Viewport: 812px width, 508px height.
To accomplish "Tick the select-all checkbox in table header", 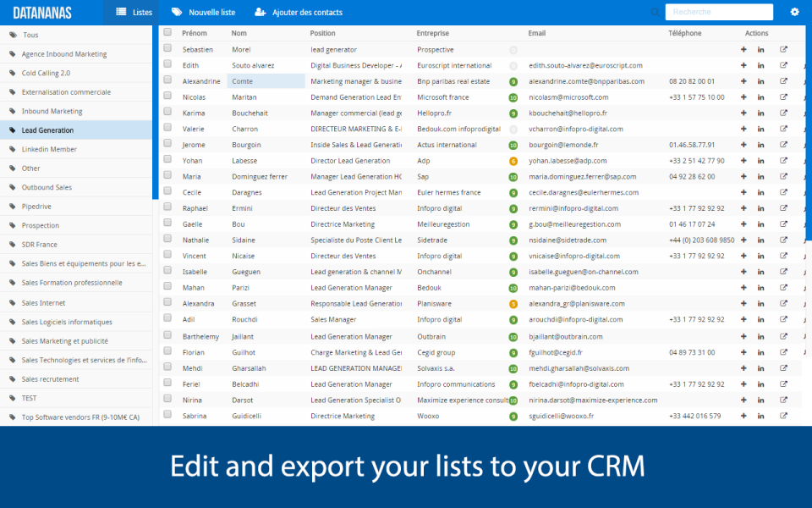I will [x=167, y=33].
